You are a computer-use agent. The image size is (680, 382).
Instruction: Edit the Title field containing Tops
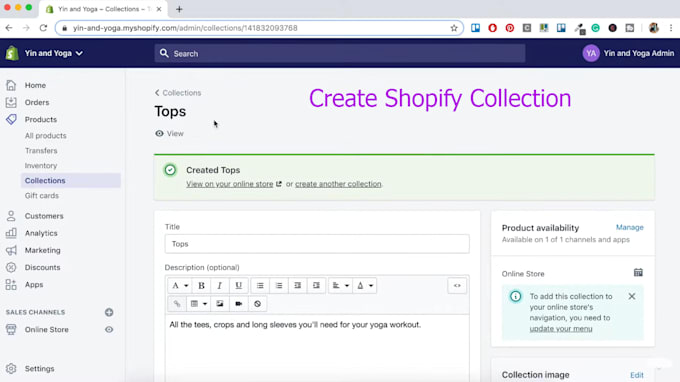(x=317, y=244)
